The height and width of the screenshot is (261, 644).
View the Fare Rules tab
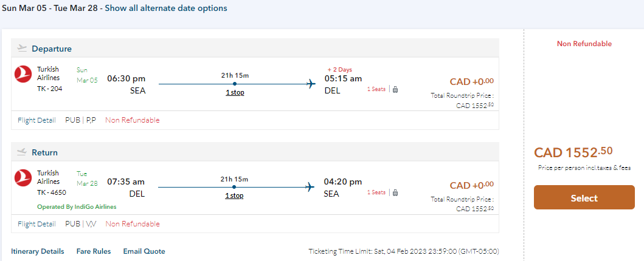point(94,251)
